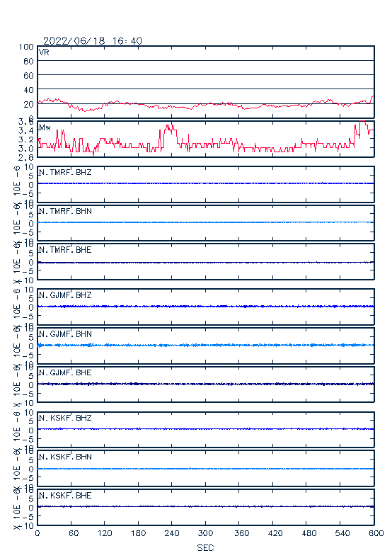Image resolution: width=392 pixels, height=553 pixels.
Task: Select the N.KSKF.BHE trace label
Action: pyautogui.click(x=65, y=496)
